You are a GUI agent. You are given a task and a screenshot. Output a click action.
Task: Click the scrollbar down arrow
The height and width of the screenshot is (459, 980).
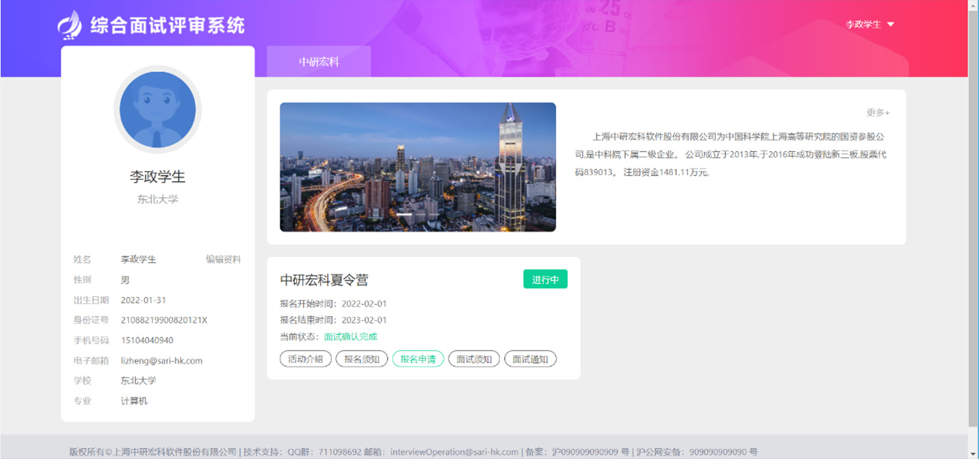coord(974,454)
